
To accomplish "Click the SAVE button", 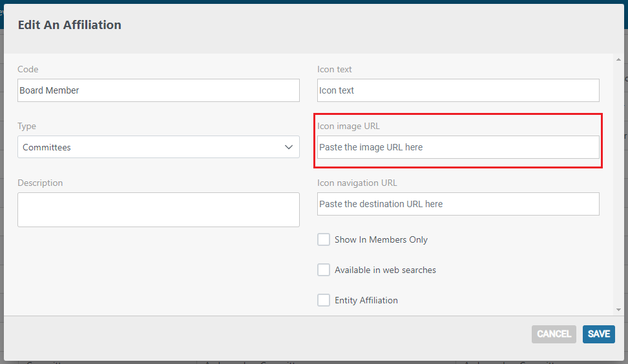I will (x=599, y=334).
